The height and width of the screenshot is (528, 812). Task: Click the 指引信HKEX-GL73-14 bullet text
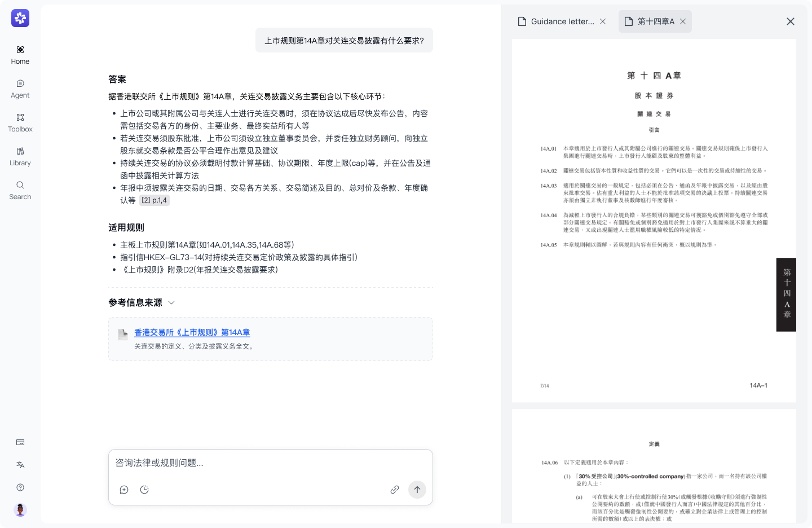tap(239, 257)
